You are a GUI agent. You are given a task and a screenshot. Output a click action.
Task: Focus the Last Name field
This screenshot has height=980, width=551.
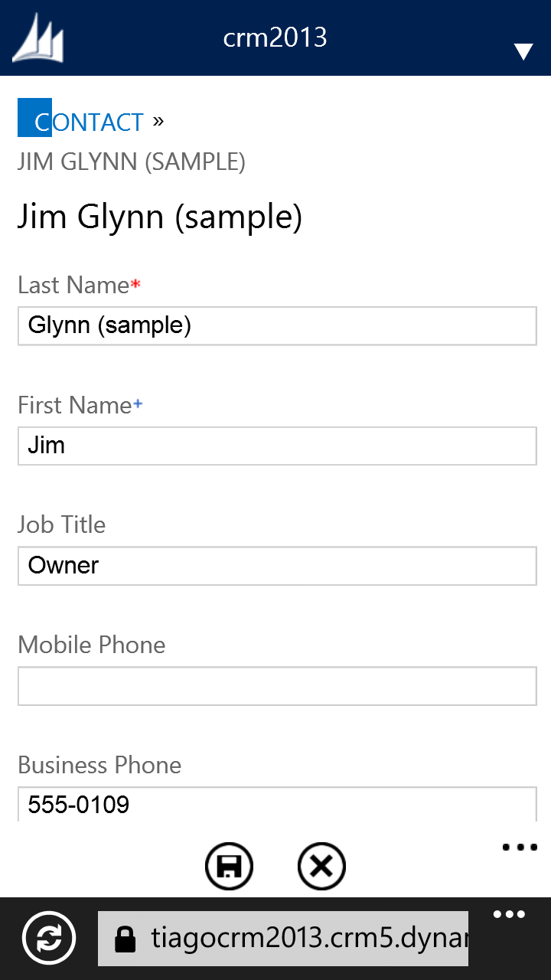point(277,326)
